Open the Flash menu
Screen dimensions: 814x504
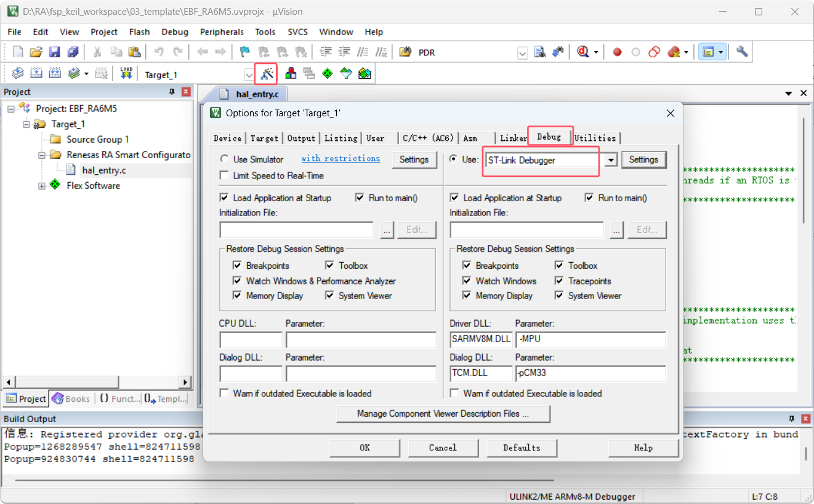click(x=139, y=31)
